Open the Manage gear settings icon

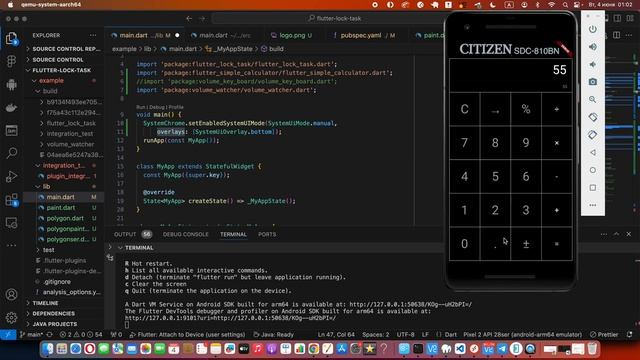11,317
